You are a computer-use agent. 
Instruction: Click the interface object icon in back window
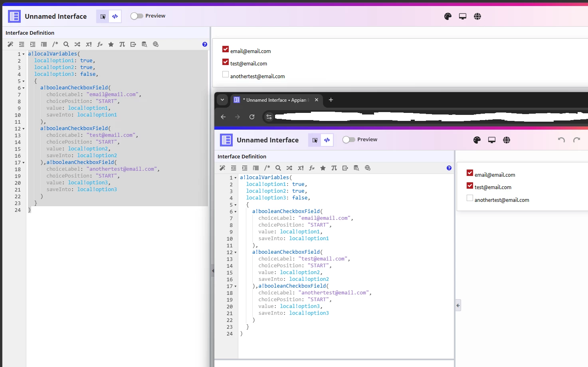pos(14,16)
